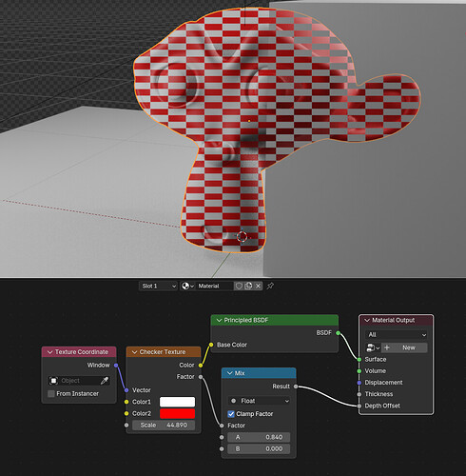Open the red Color2 swatch
The image size is (466, 476).
point(177,413)
